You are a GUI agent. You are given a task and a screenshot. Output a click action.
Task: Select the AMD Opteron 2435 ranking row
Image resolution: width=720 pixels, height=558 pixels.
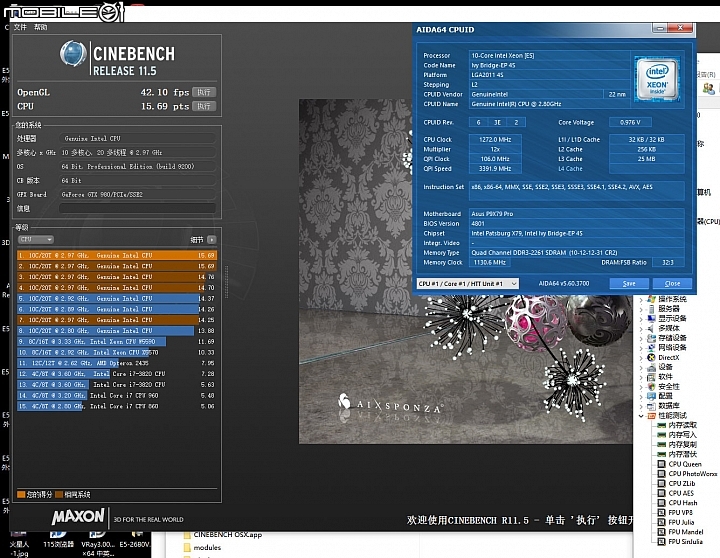point(117,363)
